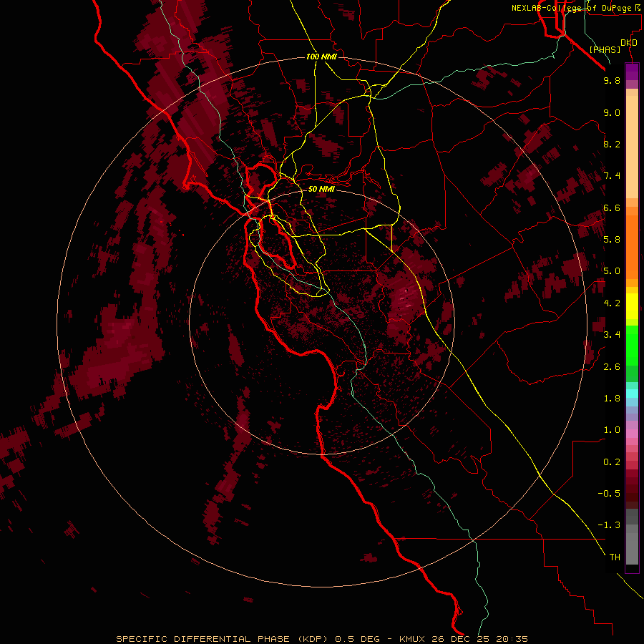
Task: Click the 1.8 value on the color scale
Action: [x=612, y=399]
